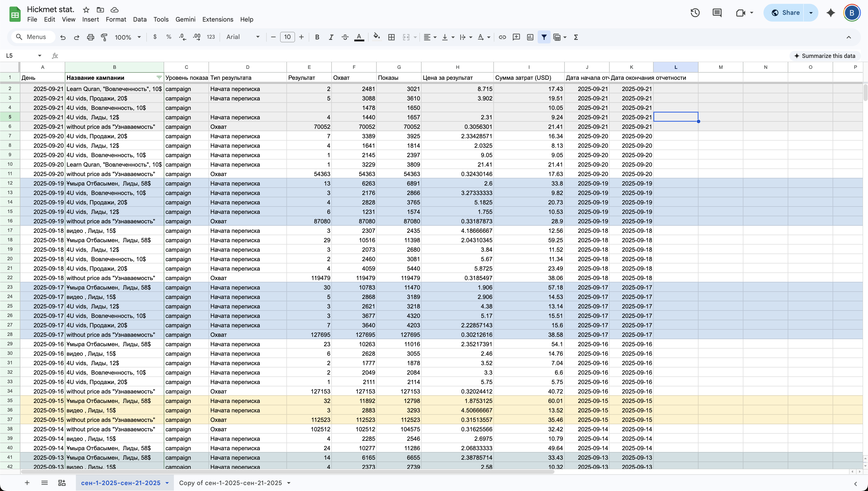Image resolution: width=868 pixels, height=491 pixels.
Task: Open the comments history icon
Action: tap(717, 13)
